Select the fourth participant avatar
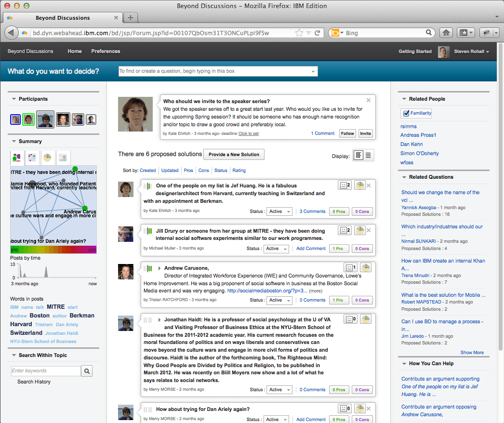Image resolution: width=504 pixels, height=423 pixels. 63,119
